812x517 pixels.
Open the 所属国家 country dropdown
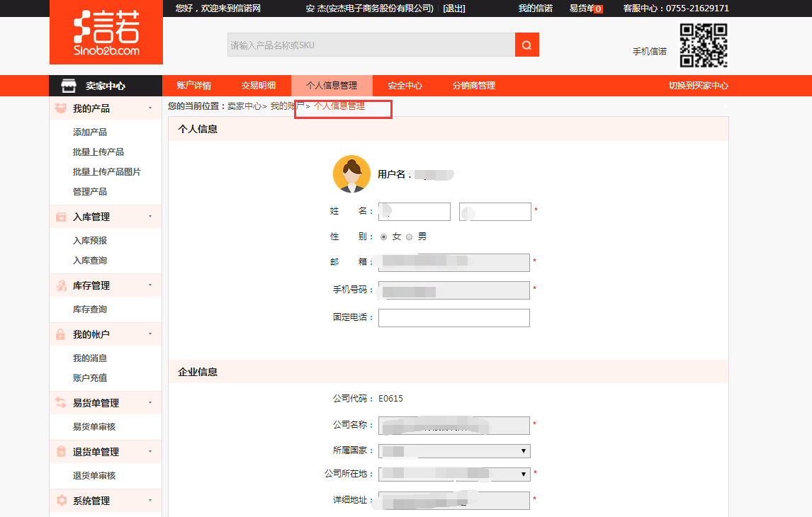click(454, 451)
